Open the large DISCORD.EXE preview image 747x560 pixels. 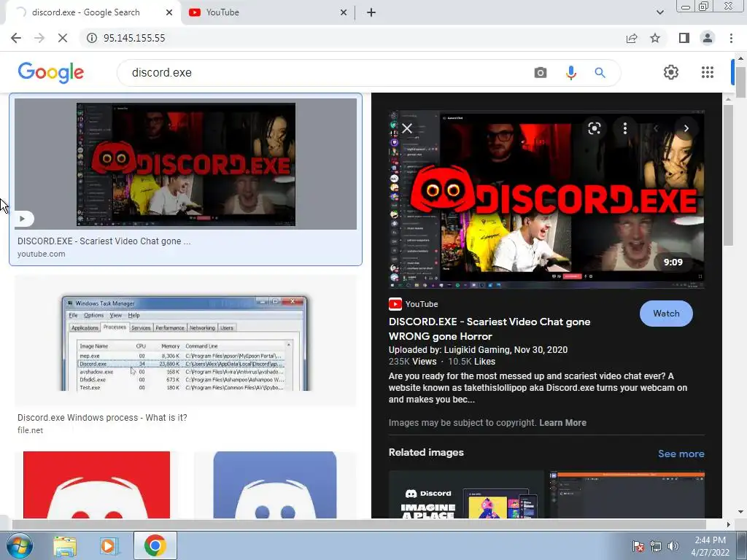546,200
